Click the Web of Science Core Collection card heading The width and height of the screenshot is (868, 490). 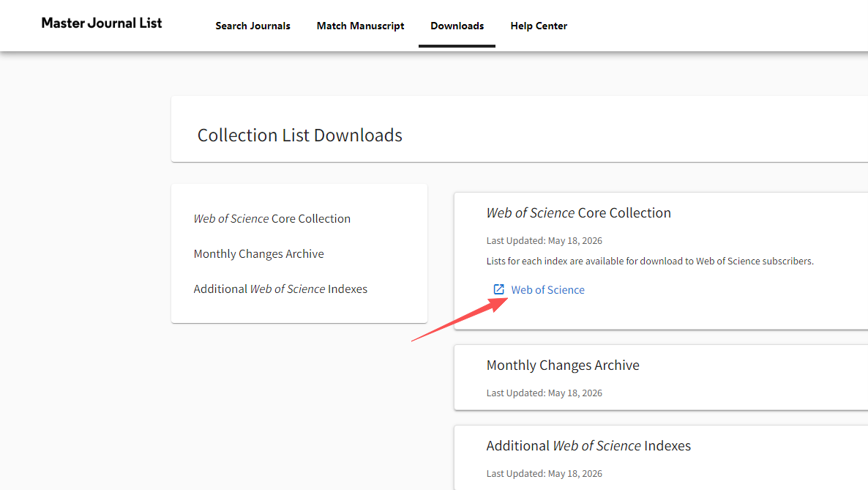tap(578, 213)
